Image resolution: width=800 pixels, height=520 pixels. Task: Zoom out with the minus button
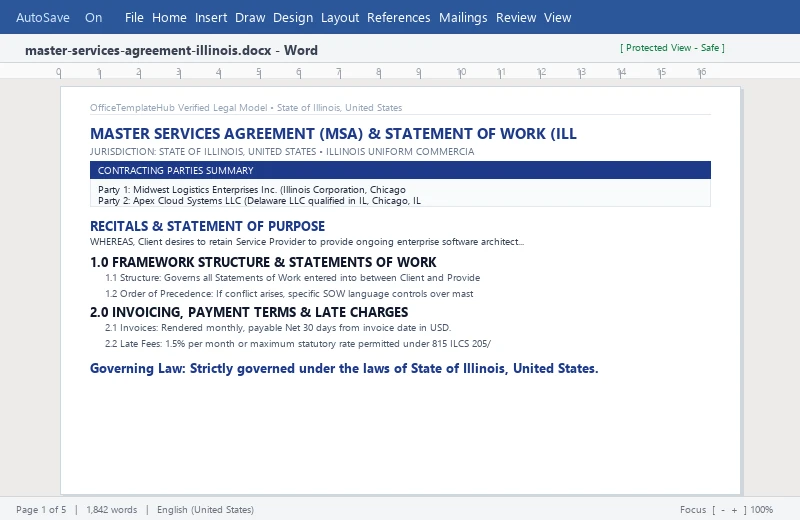point(722,510)
